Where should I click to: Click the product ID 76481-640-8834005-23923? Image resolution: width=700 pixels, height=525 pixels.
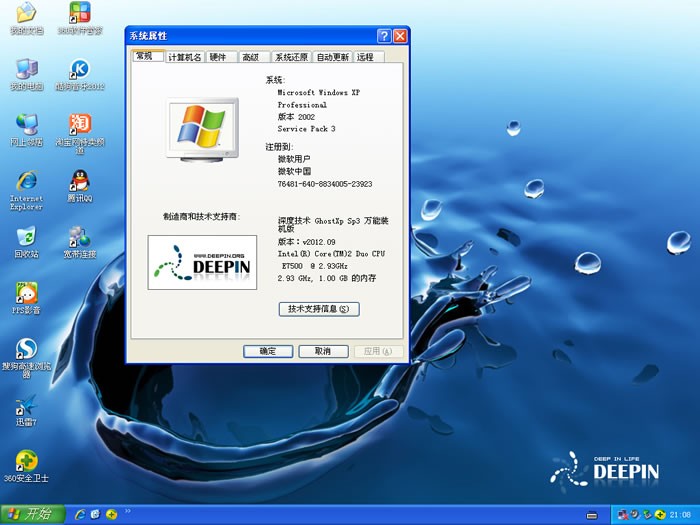(325, 184)
